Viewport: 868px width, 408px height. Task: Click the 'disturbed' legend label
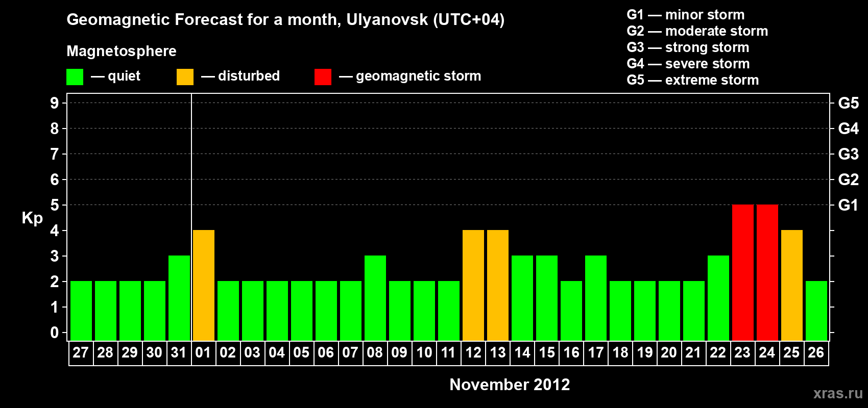(249, 76)
